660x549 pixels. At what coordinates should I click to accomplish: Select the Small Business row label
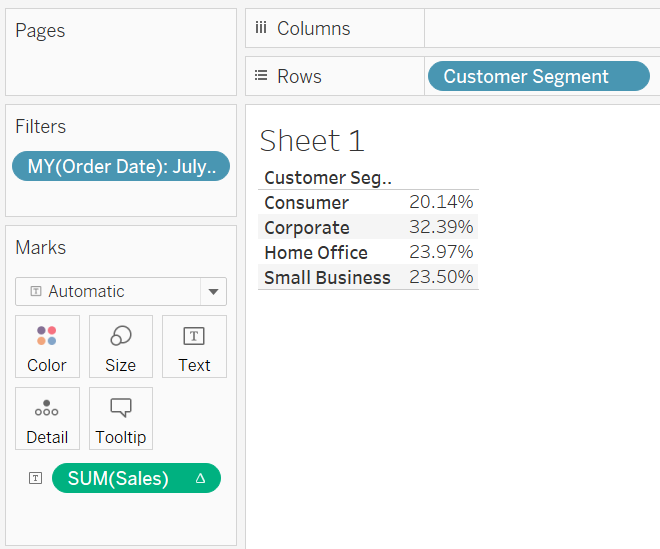pyautogui.click(x=327, y=277)
